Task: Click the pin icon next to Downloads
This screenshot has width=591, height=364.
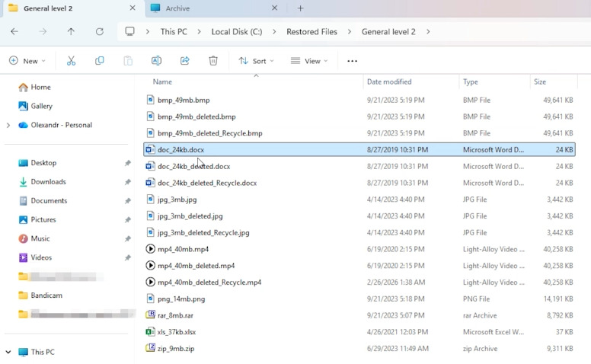Action: [128, 182]
